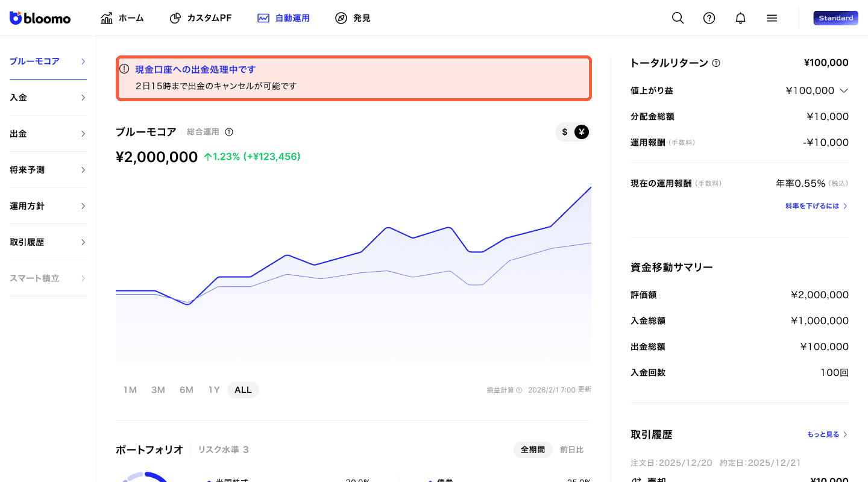This screenshot has height=482, width=868.
Task: Open the 料率を下げるには link
Action: coord(817,206)
